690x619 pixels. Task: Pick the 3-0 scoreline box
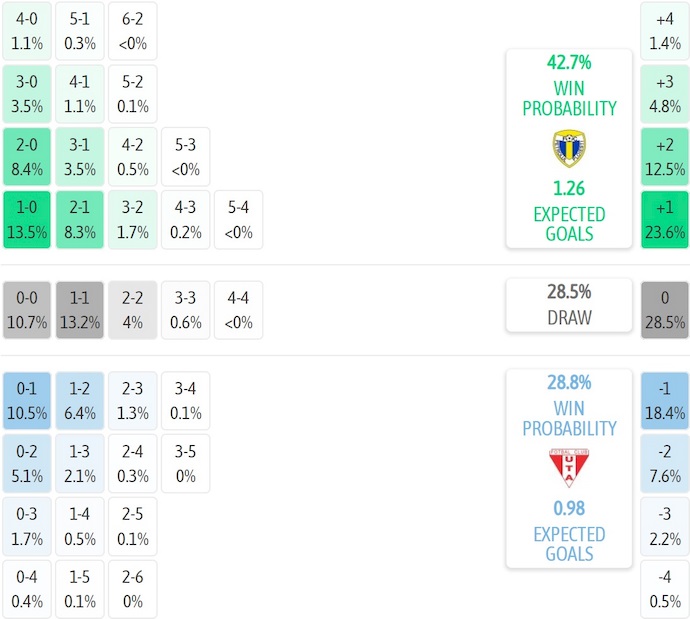[27, 94]
